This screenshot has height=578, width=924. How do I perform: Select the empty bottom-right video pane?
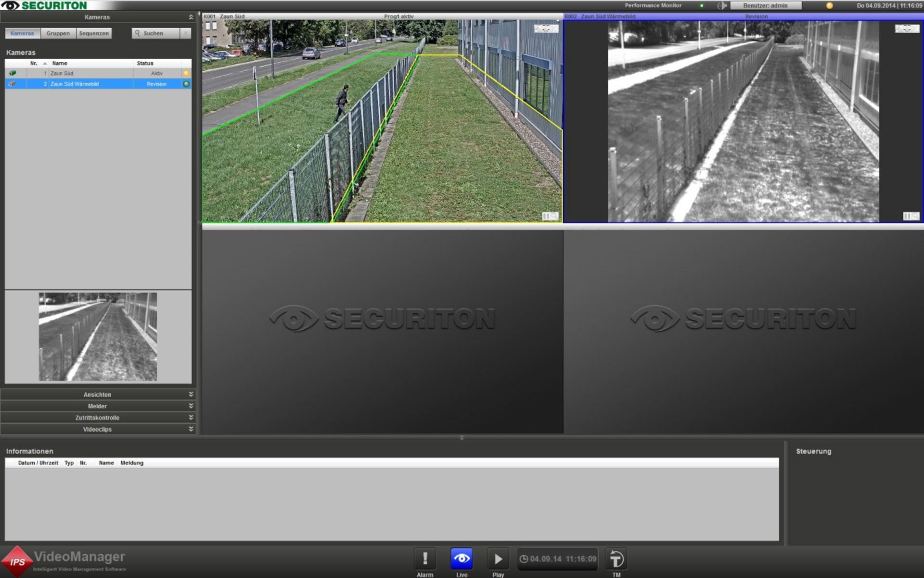pos(744,332)
